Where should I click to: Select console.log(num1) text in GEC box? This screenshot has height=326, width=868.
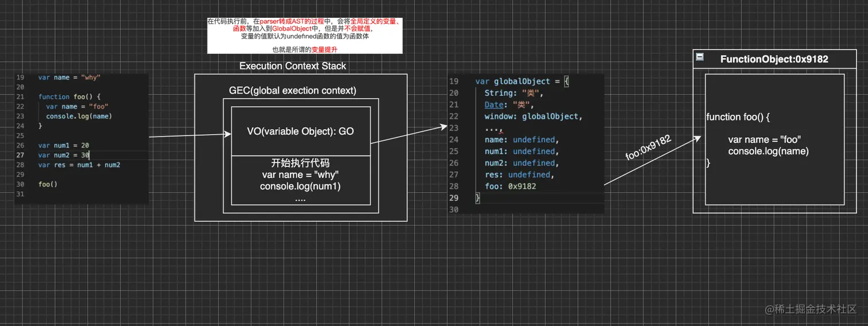tap(300, 187)
